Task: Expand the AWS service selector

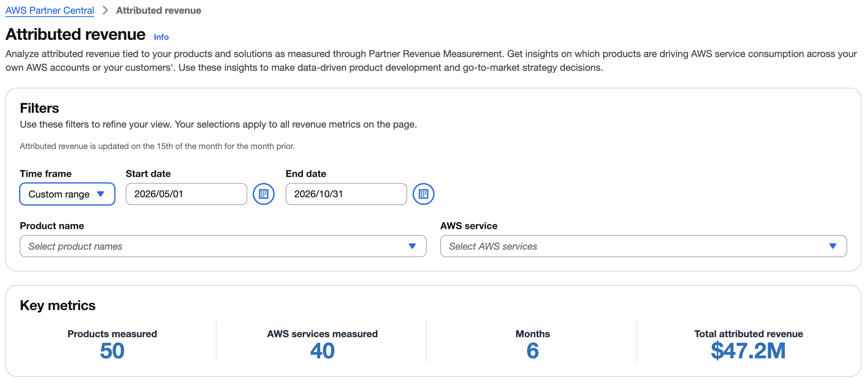Action: click(x=643, y=246)
